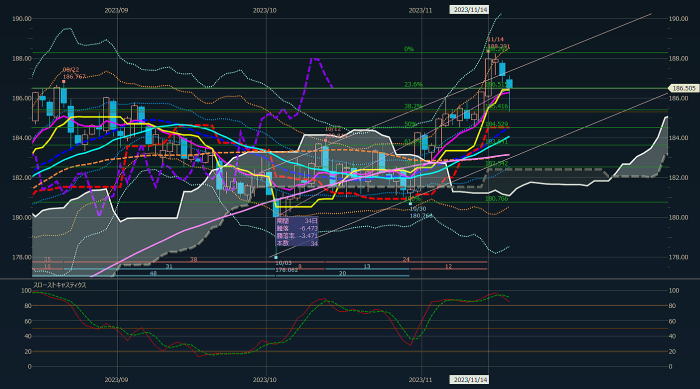Image resolution: width=700 pixels, height=389 pixels.
Task: Click the bar-count label 24 on the red line
Action: 406,259
